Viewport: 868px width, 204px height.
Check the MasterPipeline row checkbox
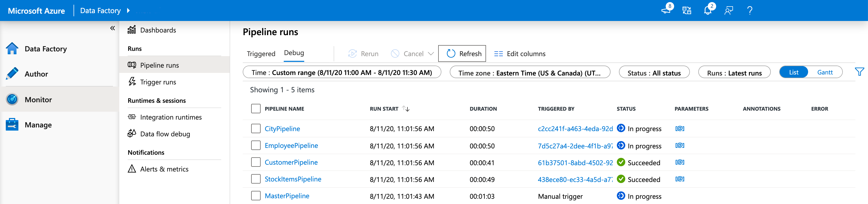pyautogui.click(x=256, y=196)
